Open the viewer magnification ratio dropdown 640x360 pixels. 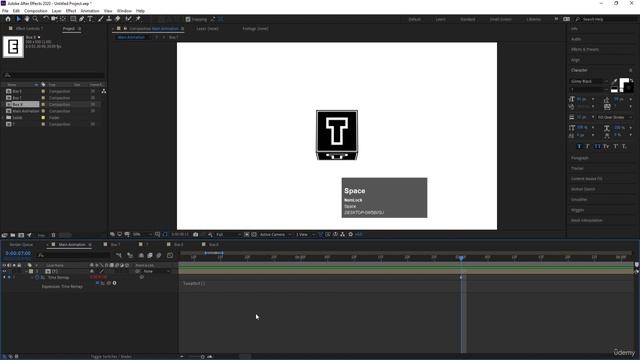(x=142, y=235)
